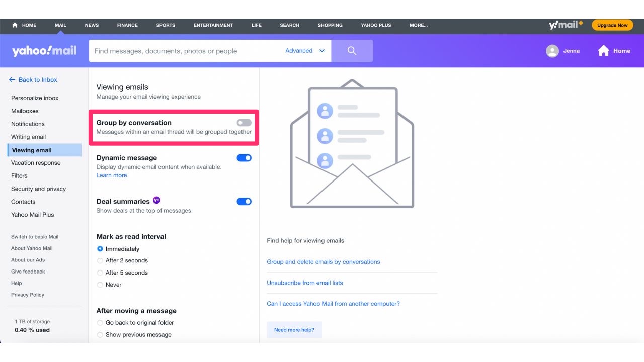644x362 pixels.
Task: Click the search messages input field
Action: 186,51
